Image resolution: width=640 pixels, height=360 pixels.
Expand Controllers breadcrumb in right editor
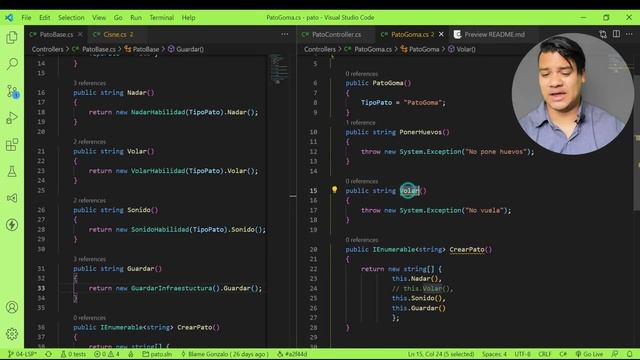(320, 49)
